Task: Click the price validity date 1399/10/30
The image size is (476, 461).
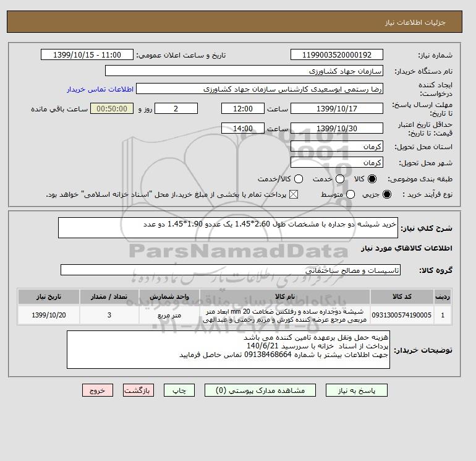Action: point(337,128)
